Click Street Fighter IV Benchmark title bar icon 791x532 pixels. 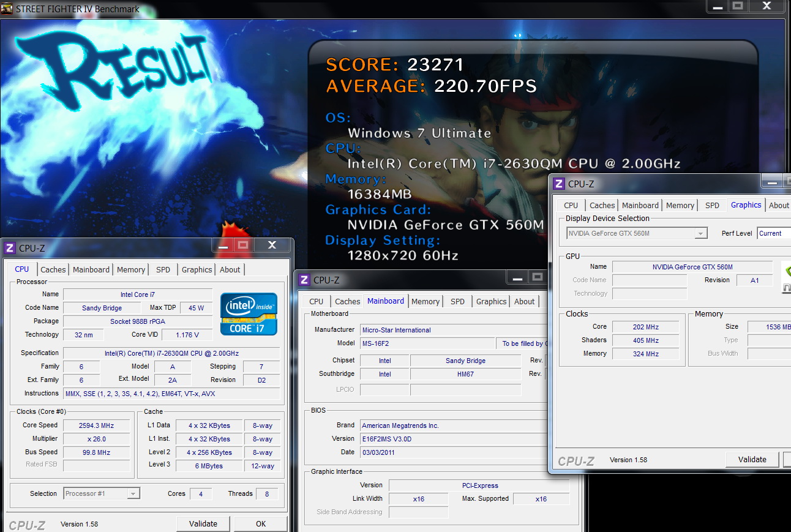tap(7, 9)
